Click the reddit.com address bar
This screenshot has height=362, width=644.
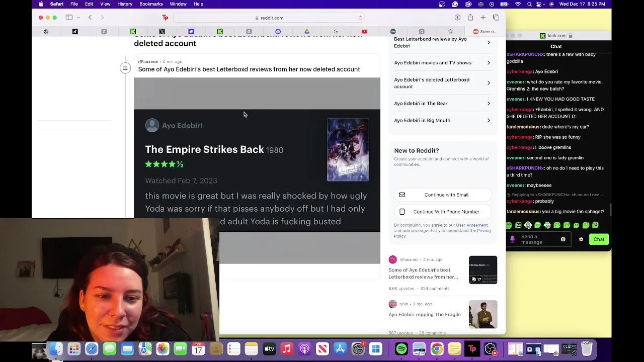pos(269,18)
